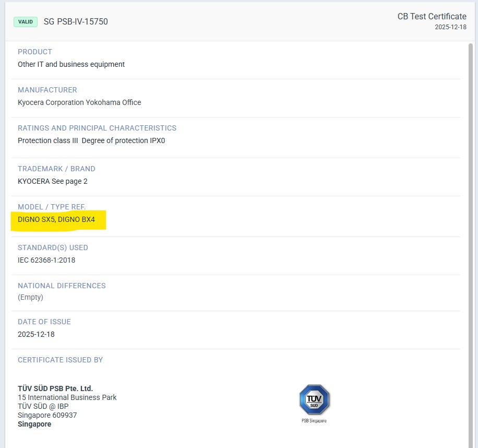478x448 pixels.
Task: Click the date below CB Test Certificate
Action: pyautogui.click(x=450, y=27)
